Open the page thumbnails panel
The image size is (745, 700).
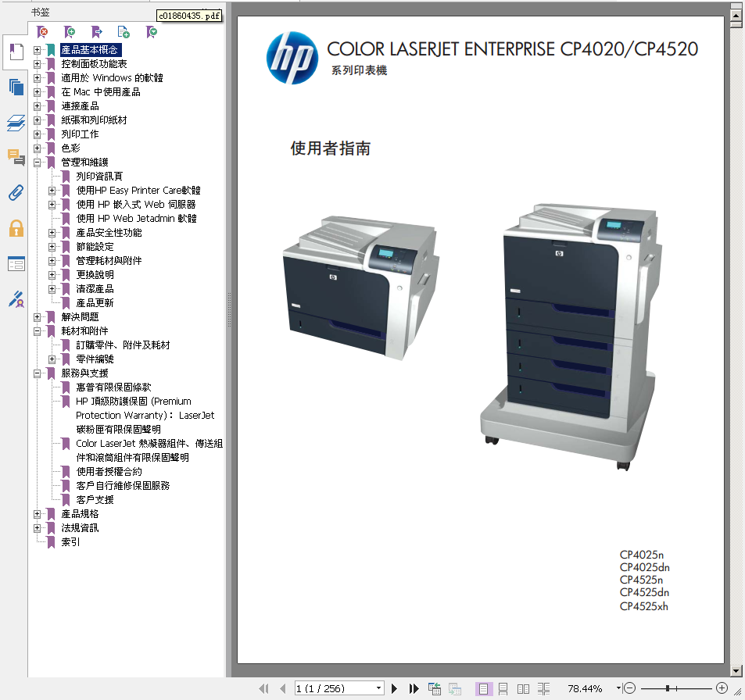16,87
